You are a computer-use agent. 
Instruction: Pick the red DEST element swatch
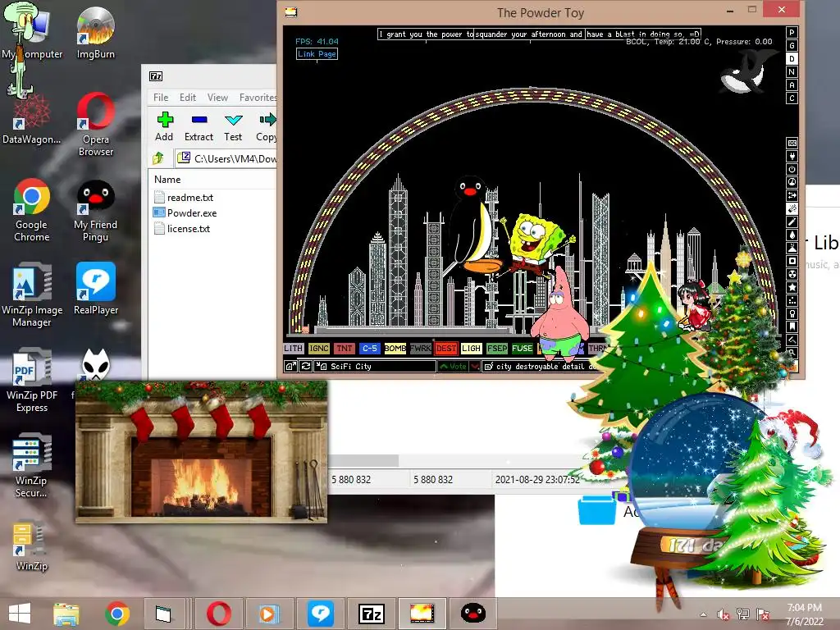coord(445,348)
